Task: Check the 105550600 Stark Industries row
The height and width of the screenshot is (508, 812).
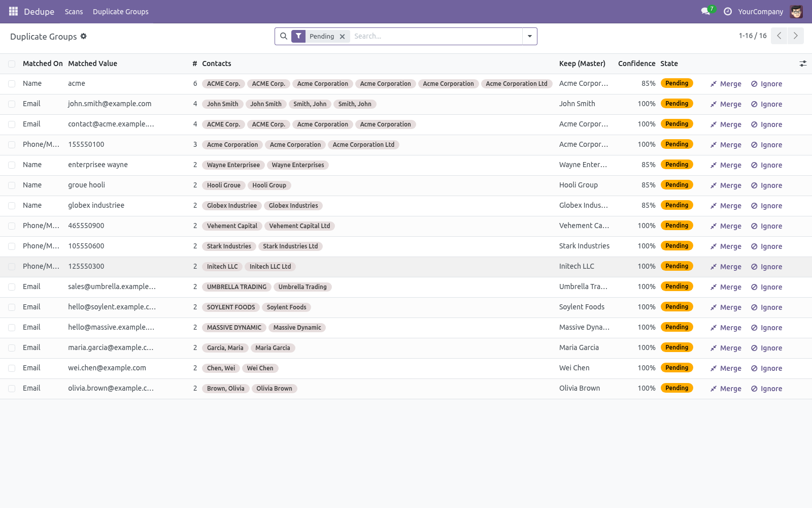Action: pos(12,246)
